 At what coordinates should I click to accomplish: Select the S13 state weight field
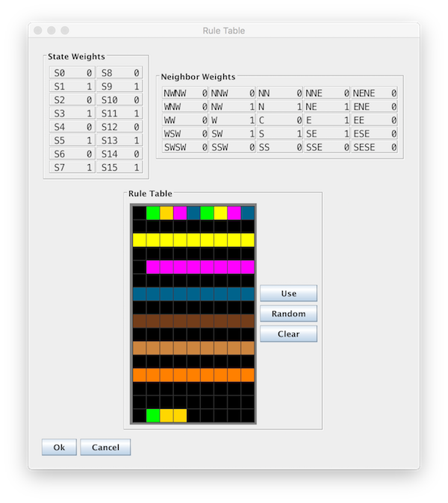tap(119, 140)
